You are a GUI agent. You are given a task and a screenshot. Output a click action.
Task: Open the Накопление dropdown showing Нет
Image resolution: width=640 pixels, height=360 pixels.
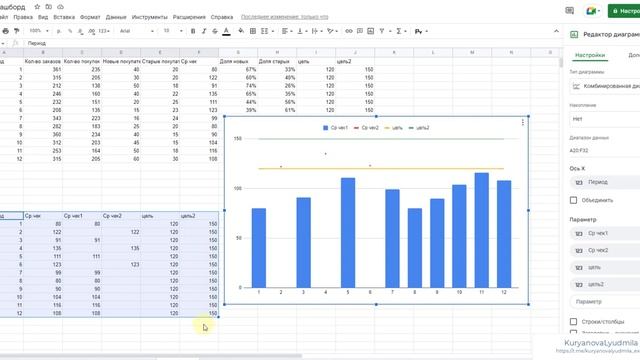pyautogui.click(x=604, y=119)
